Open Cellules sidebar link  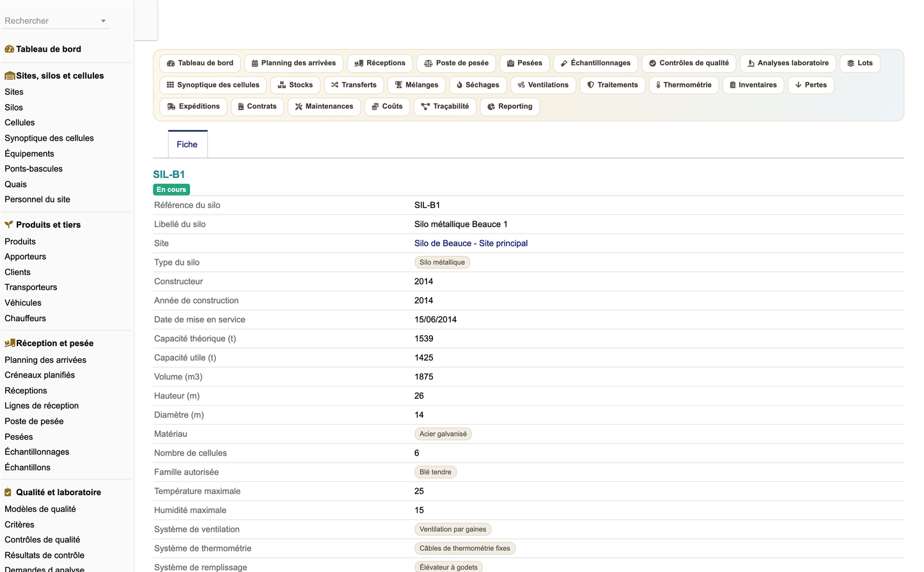pos(20,123)
